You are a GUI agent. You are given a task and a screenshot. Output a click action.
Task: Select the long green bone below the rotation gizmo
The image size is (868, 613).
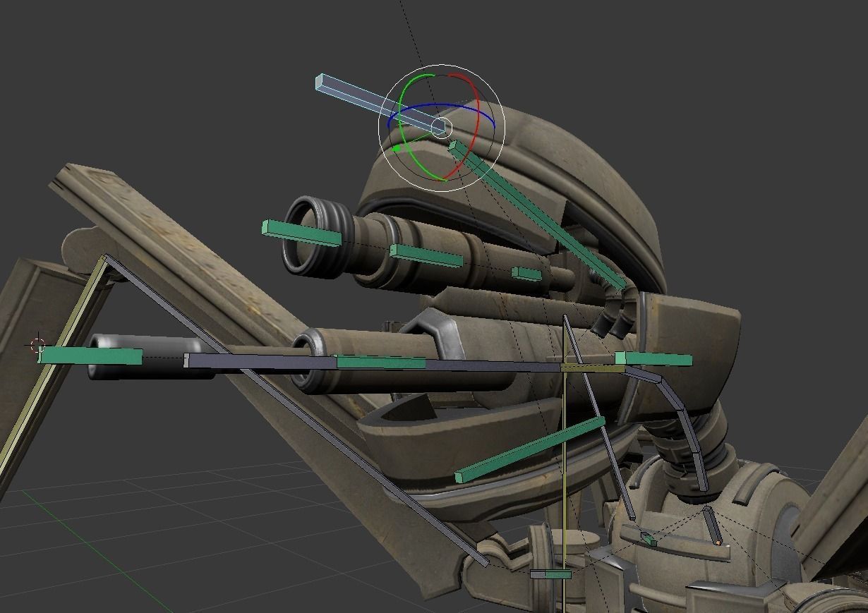pyautogui.click(x=536, y=215)
